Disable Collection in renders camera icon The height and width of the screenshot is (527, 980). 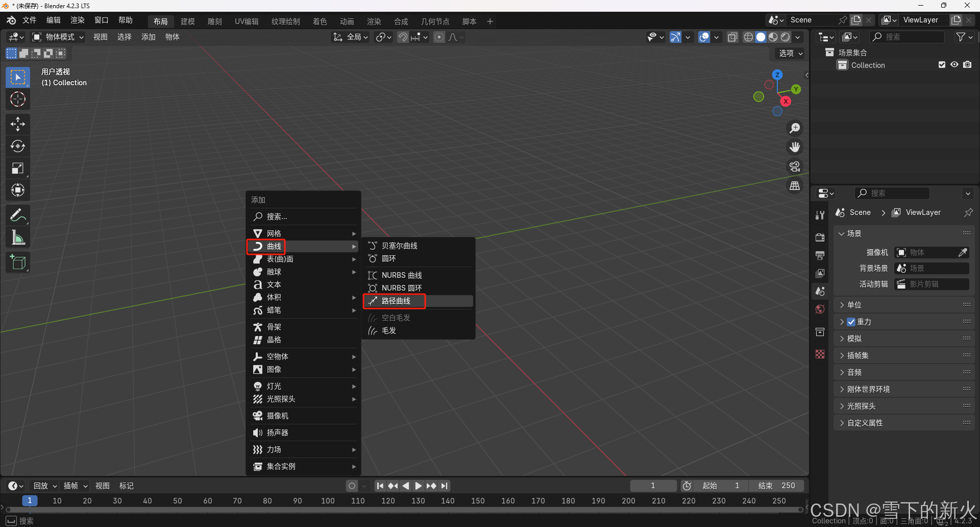click(x=967, y=65)
